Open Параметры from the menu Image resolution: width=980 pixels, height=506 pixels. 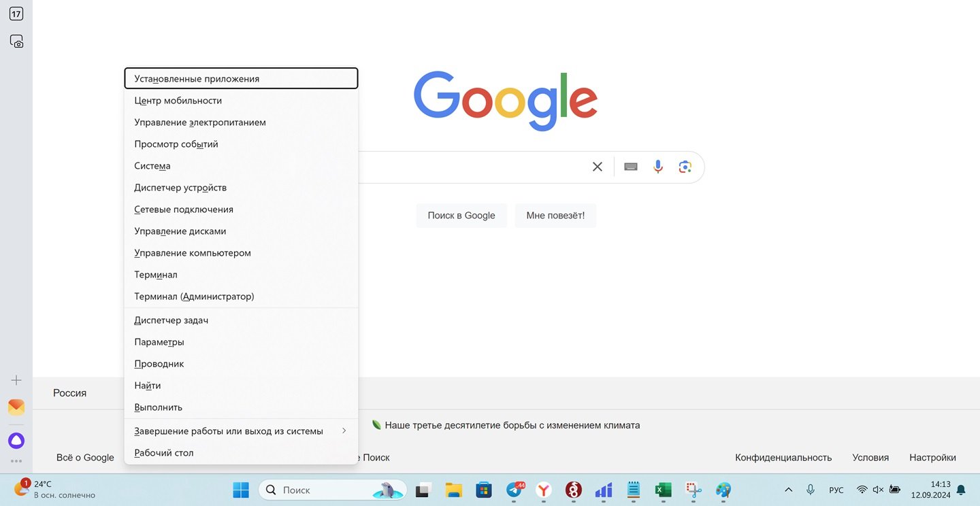241,342
